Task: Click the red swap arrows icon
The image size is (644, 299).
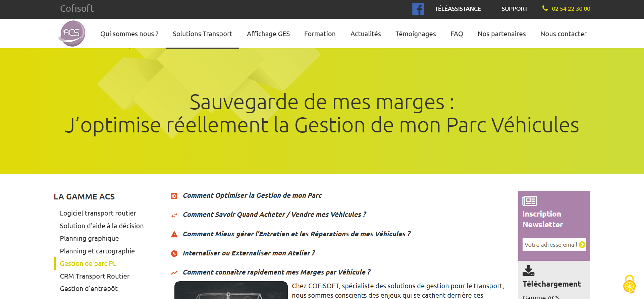Action: coord(174,215)
